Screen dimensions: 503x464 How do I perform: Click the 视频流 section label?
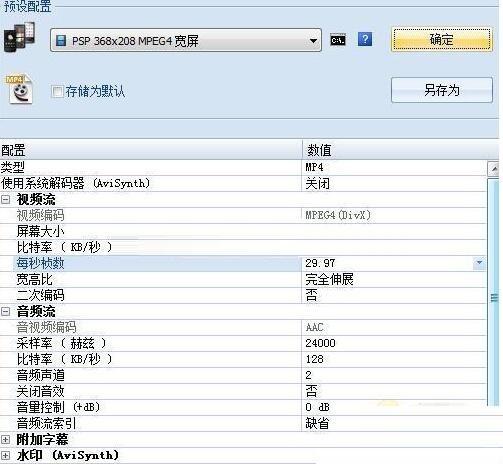point(36,200)
